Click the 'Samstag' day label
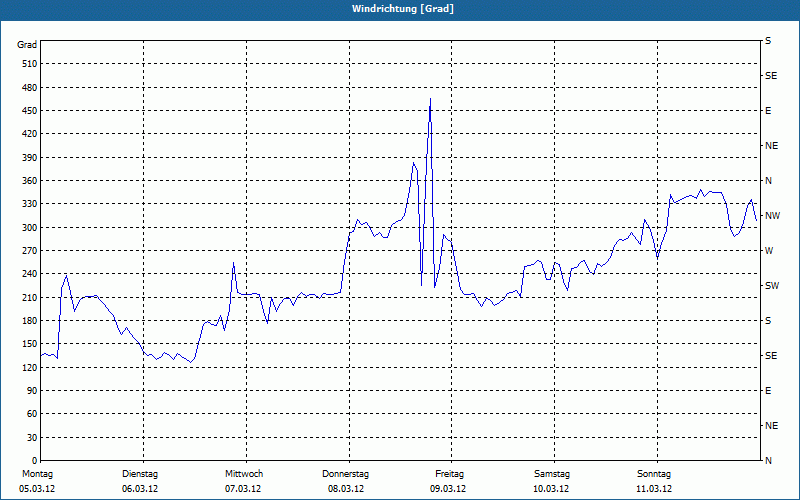 click(552, 474)
